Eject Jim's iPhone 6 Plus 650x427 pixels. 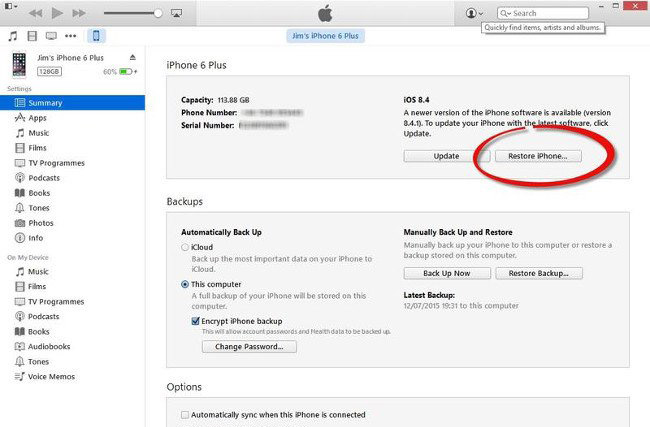tap(133, 57)
